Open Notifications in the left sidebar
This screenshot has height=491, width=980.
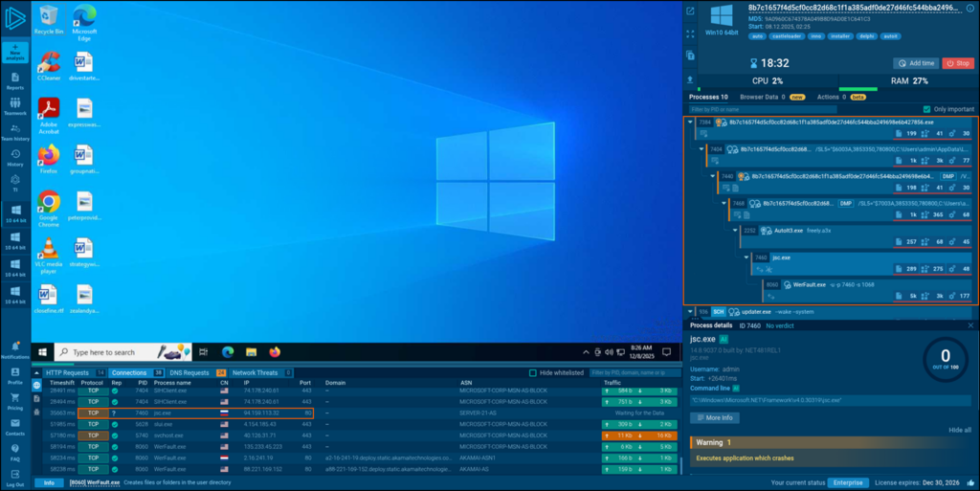point(14,349)
